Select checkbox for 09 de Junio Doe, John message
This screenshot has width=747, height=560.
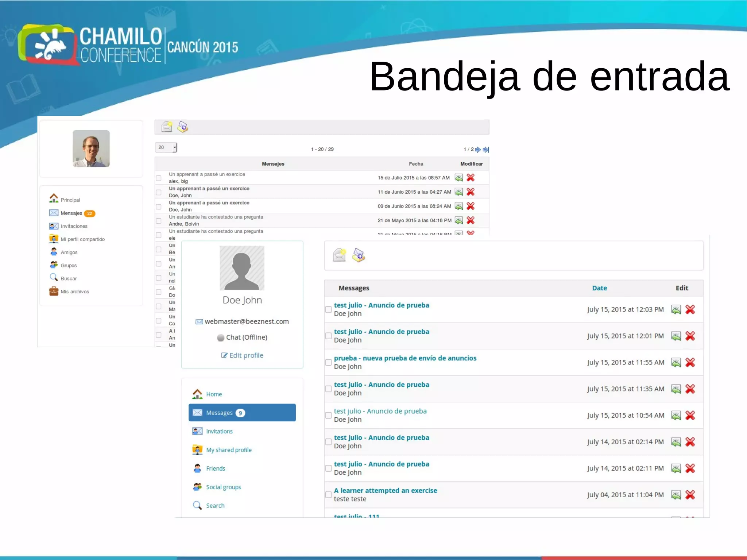click(x=159, y=206)
